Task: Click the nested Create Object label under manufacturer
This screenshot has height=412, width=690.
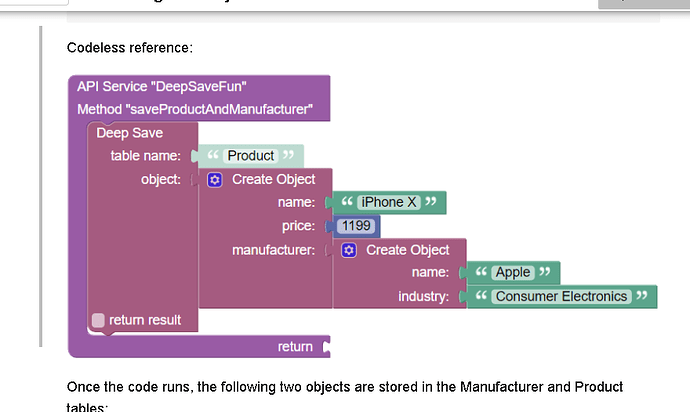Action: [408, 250]
